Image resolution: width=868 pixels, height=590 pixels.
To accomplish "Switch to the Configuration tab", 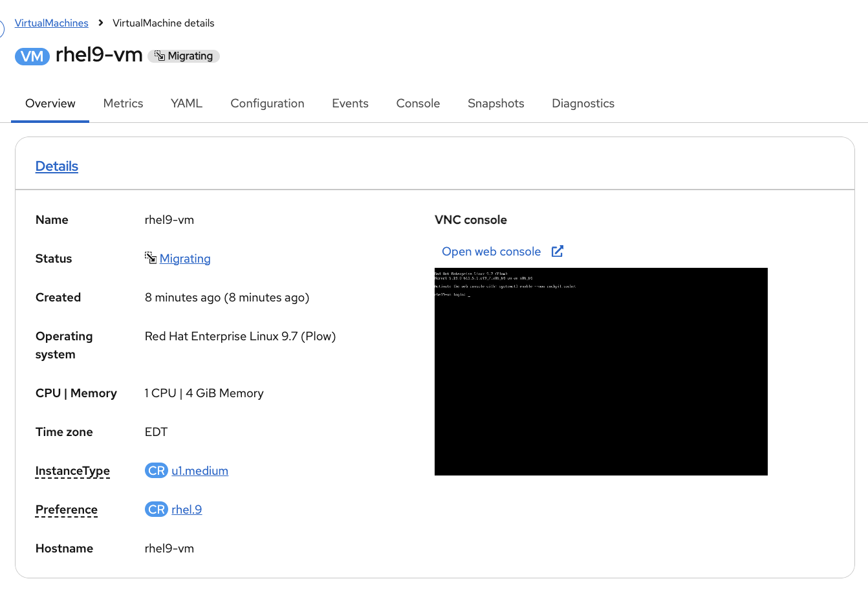I will point(267,104).
